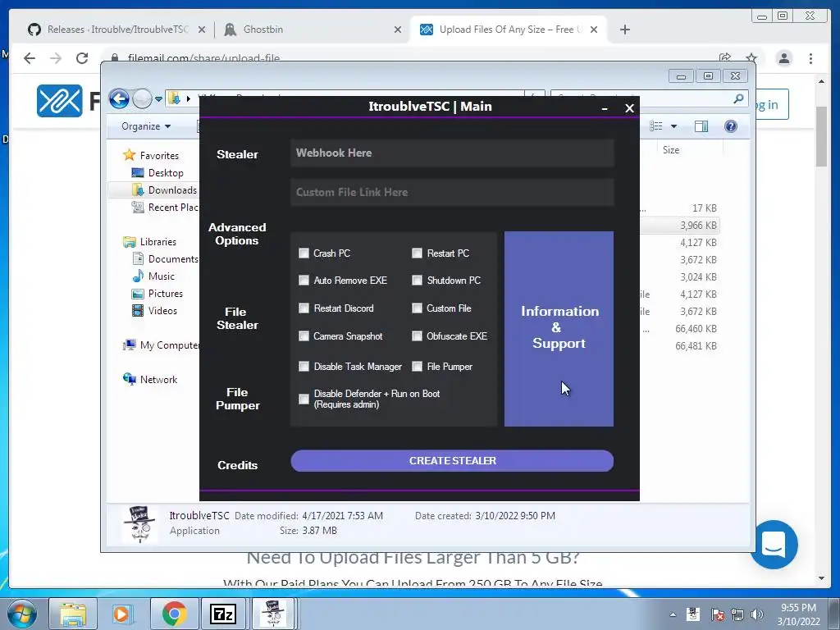The image size is (840, 630).
Task: Check the Shutdown PC option
Action: coord(417,281)
